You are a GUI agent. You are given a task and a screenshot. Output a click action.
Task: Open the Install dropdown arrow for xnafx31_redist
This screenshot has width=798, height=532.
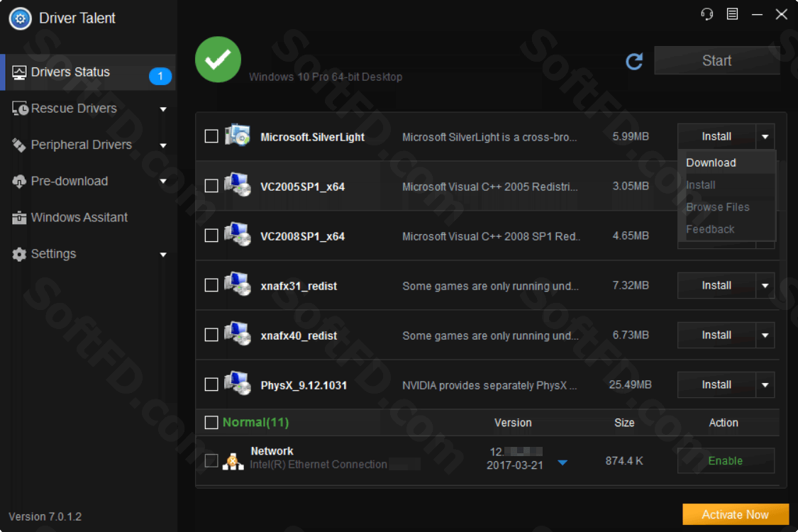(765, 286)
